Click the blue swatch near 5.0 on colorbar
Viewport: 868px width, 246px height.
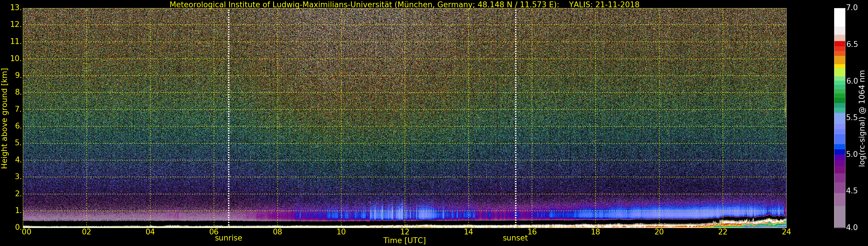(839, 152)
